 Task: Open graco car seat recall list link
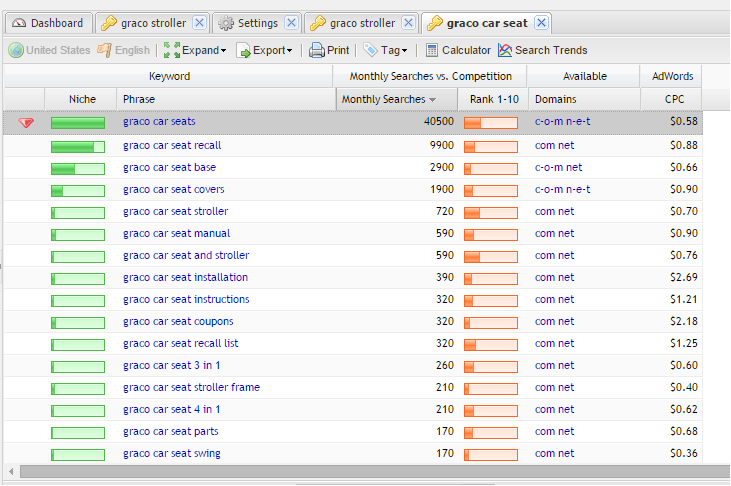click(x=180, y=344)
